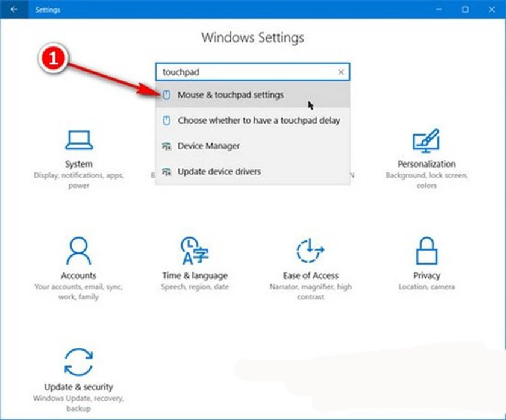Screen dimensions: 506x420
Task: Click 'Narrator, magnifier, high contrast' text
Action: [x=311, y=292]
